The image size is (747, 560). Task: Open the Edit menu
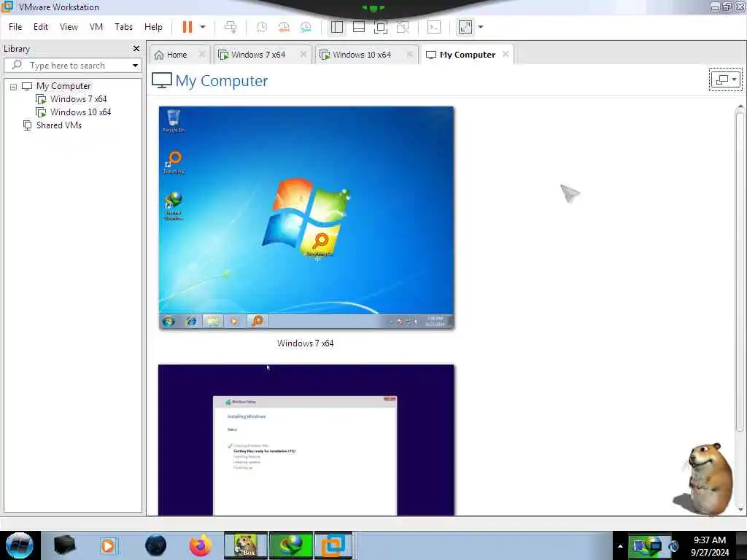point(41,27)
